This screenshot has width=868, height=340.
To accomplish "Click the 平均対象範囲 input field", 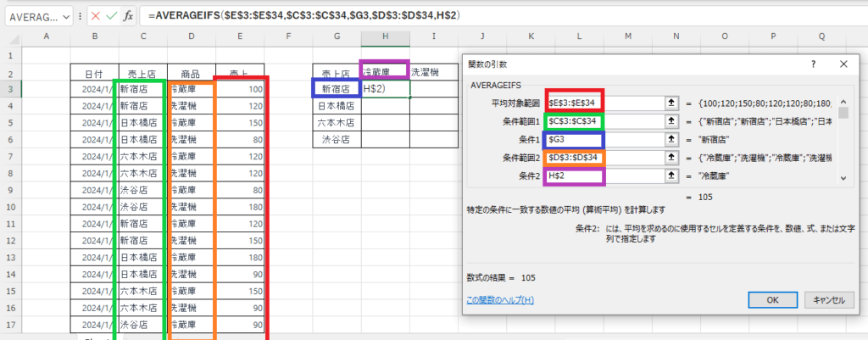I will click(605, 103).
